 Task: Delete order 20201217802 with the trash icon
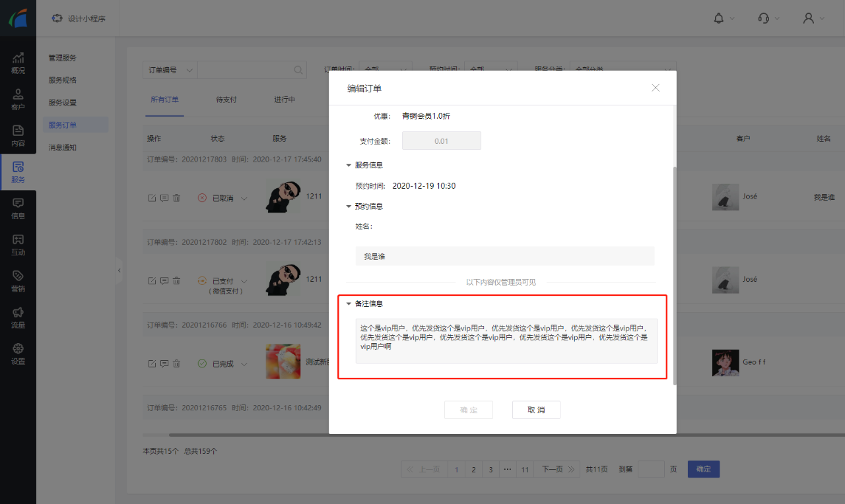[176, 280]
